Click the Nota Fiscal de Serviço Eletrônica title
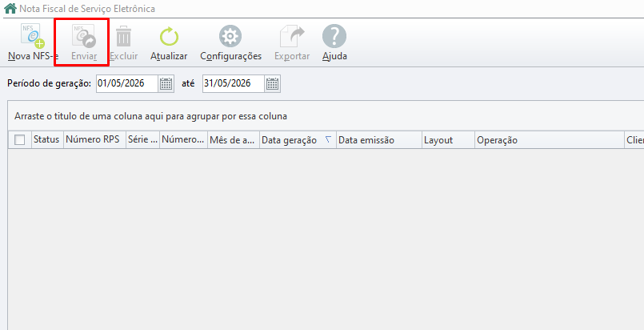The height and width of the screenshot is (330, 644). tap(87, 9)
